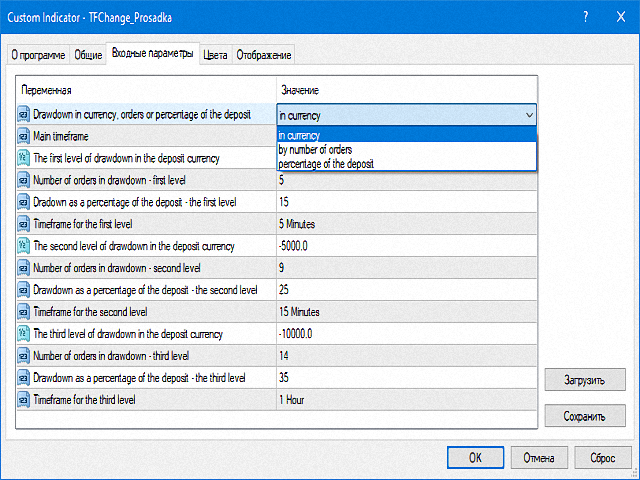This screenshot has width=640, height=480.
Task: Edit the -10000.0 third level value
Action: pyautogui.click(x=406, y=334)
